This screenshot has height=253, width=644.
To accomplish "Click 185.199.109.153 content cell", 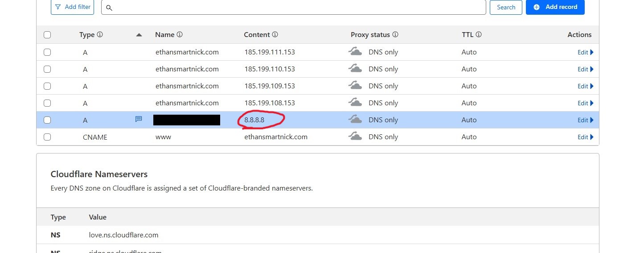I will pyautogui.click(x=270, y=86).
